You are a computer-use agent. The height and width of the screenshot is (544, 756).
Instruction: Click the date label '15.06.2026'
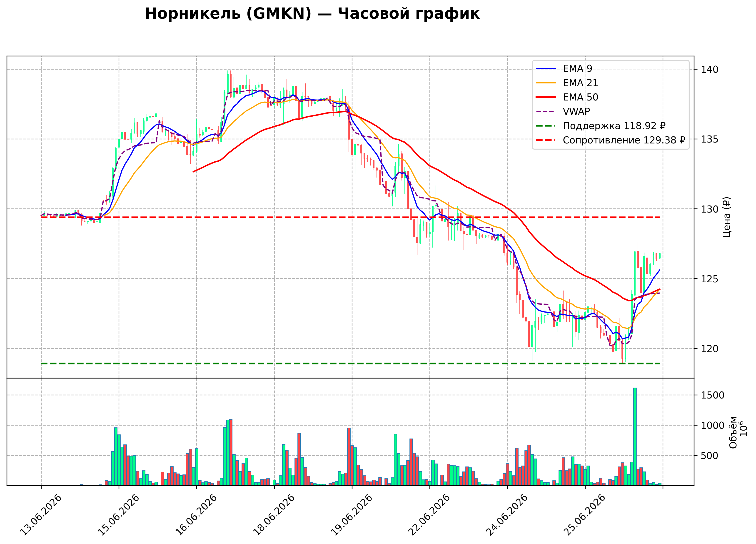point(118,515)
